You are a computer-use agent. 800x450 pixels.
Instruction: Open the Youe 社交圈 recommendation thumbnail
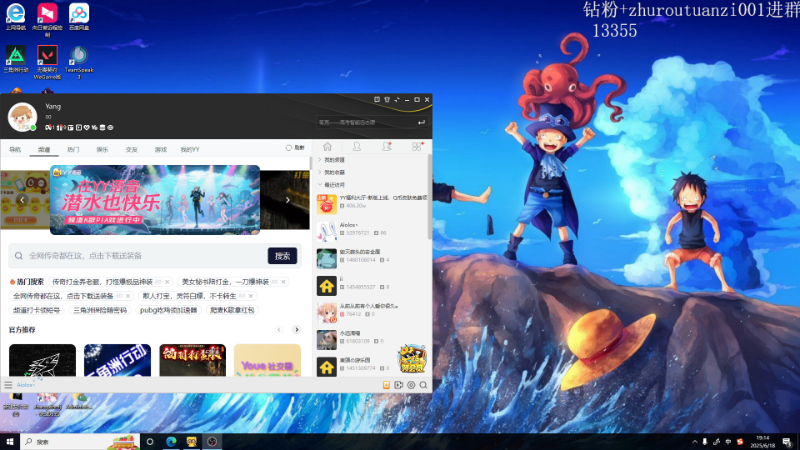click(x=267, y=360)
